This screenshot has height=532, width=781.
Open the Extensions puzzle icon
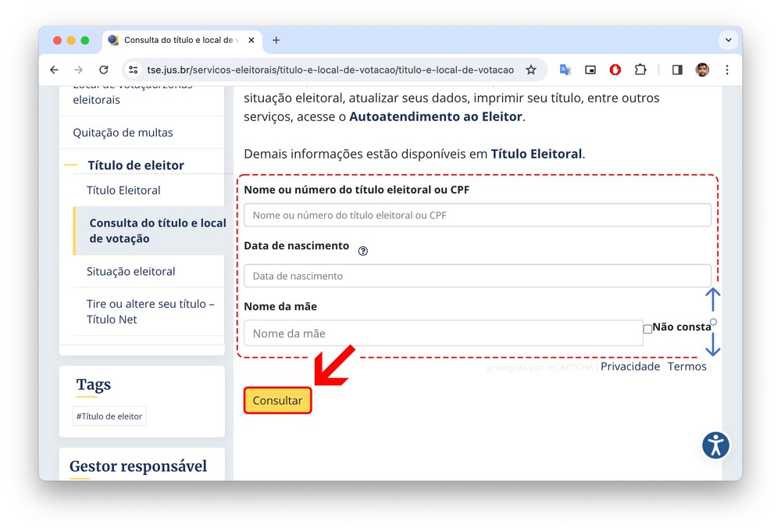(640, 70)
